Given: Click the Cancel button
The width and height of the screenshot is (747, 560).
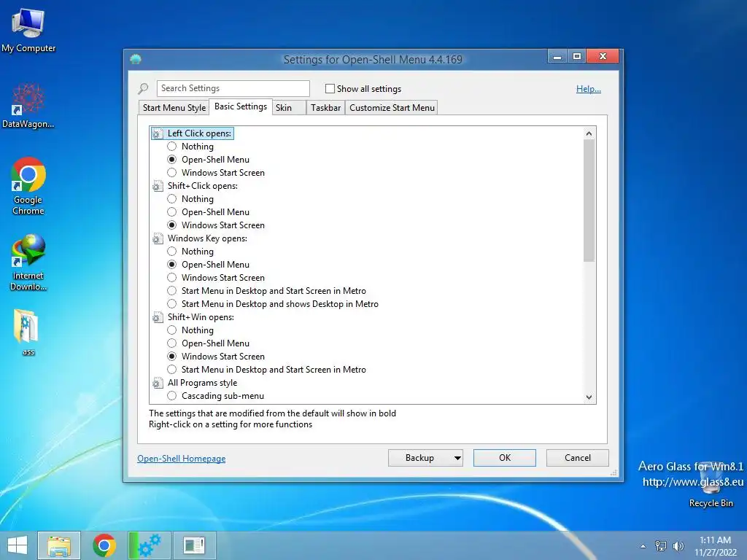Looking at the screenshot, I should [x=578, y=458].
